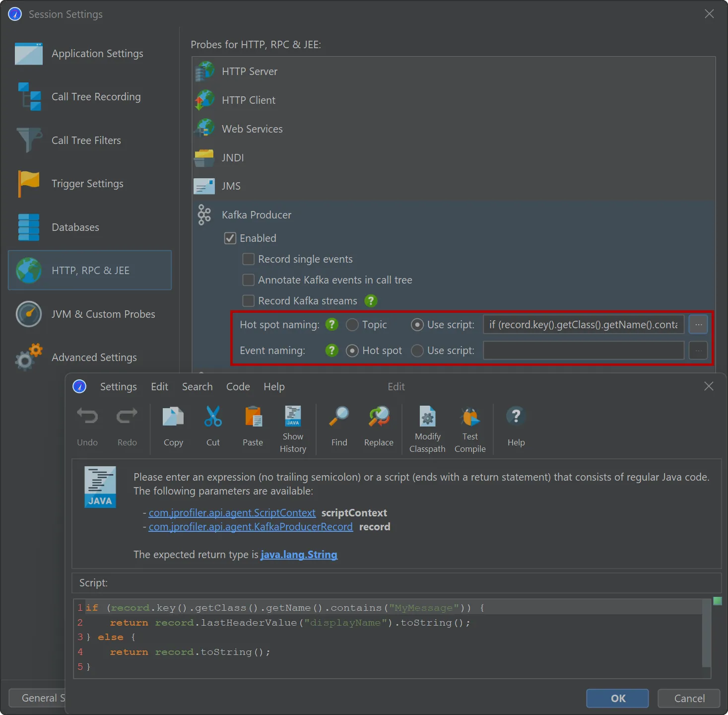Screen dimensions: 728x715
Task: Select the HTTP Client probe
Action: pos(454,100)
